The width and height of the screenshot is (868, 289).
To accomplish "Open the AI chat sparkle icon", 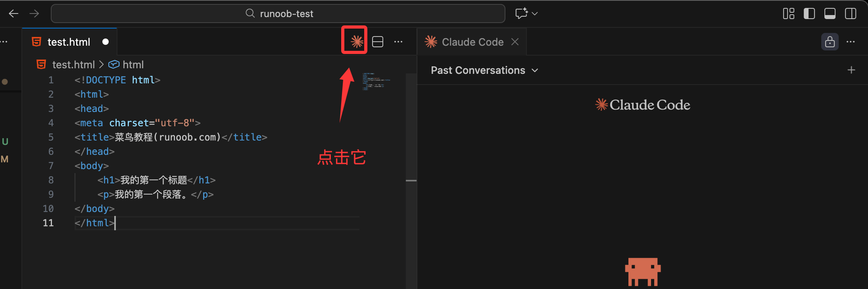I will pos(521,13).
